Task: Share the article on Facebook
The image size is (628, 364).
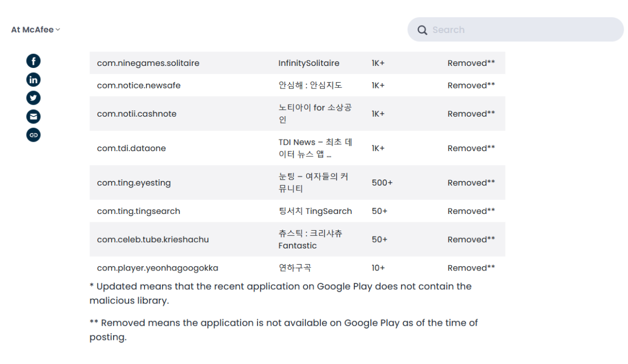Action: point(33,61)
